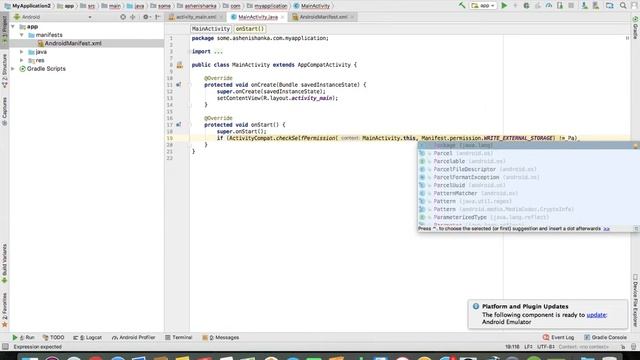
Task: Collapse the app module tree node
Action: (x=13, y=27)
